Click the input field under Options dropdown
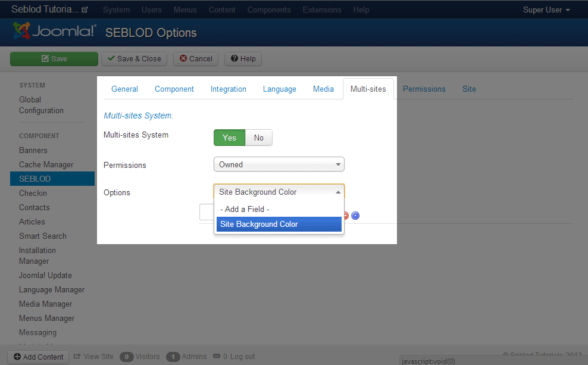The width and height of the screenshot is (588, 365). click(207, 212)
